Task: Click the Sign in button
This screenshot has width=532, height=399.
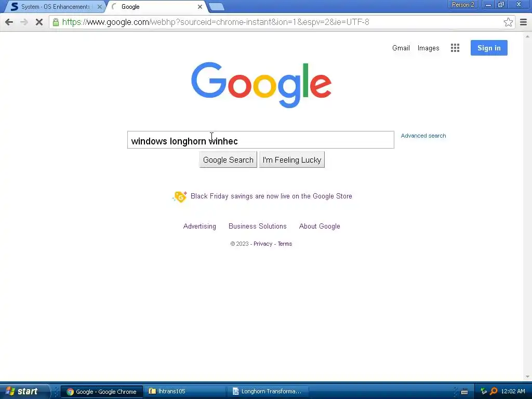Action: coord(489,48)
